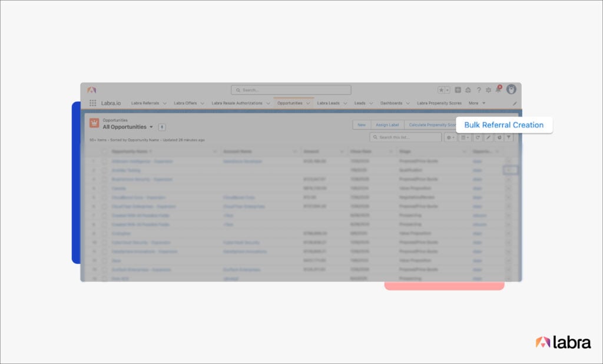This screenshot has width=603, height=364.
Task: Open the filter funnel icon
Action: pos(509,137)
